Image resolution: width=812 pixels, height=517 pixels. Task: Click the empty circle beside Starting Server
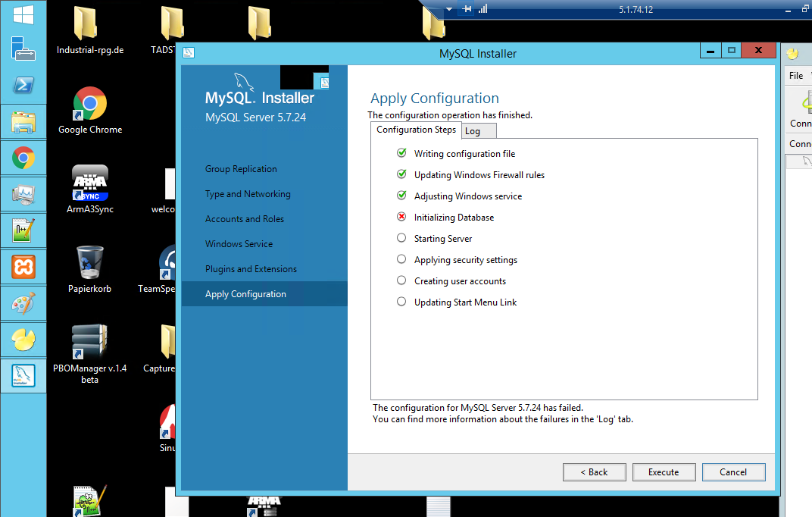click(401, 238)
